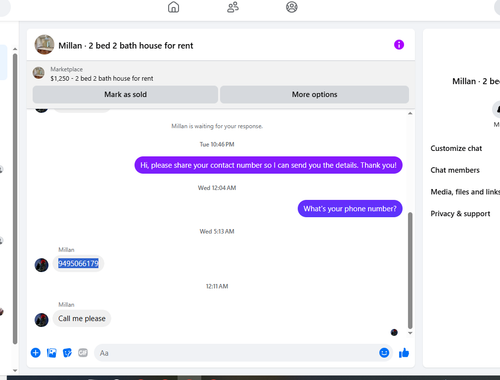
Task: Click the Call me please message
Action: point(82,318)
